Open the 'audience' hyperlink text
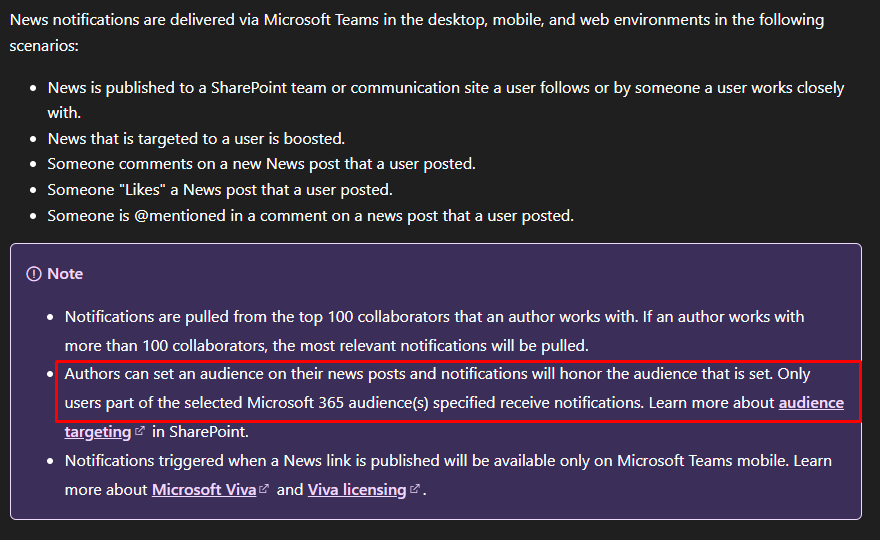880x540 pixels. 811,403
